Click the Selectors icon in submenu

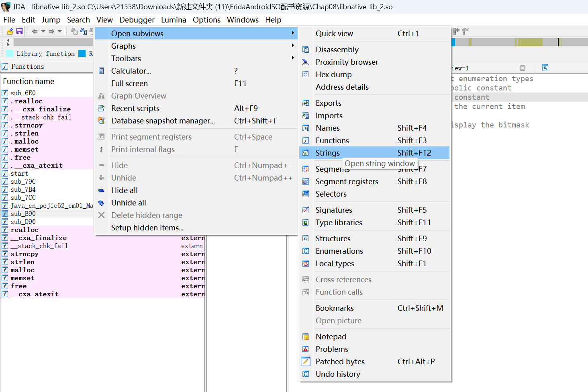pos(306,194)
